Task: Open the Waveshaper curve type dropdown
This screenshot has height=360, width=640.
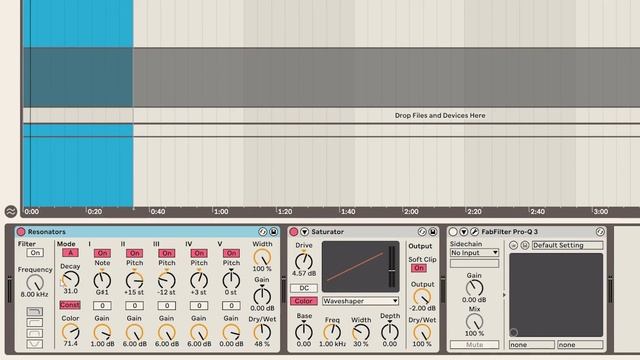Action: click(360, 301)
